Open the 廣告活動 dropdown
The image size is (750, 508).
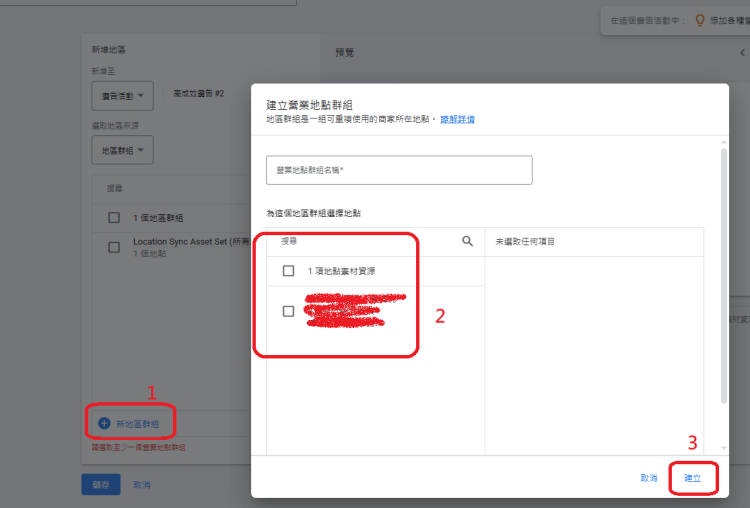pos(122,96)
